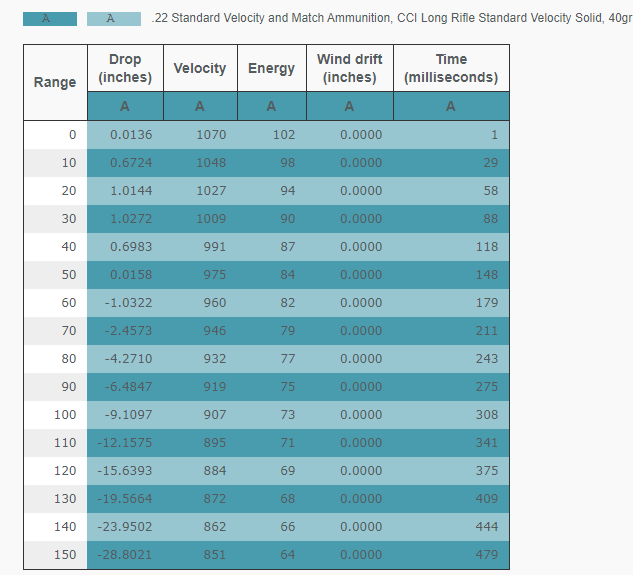Click velocity value 1070 at range 0
Viewport: 633px width, 575px height.
212,135
